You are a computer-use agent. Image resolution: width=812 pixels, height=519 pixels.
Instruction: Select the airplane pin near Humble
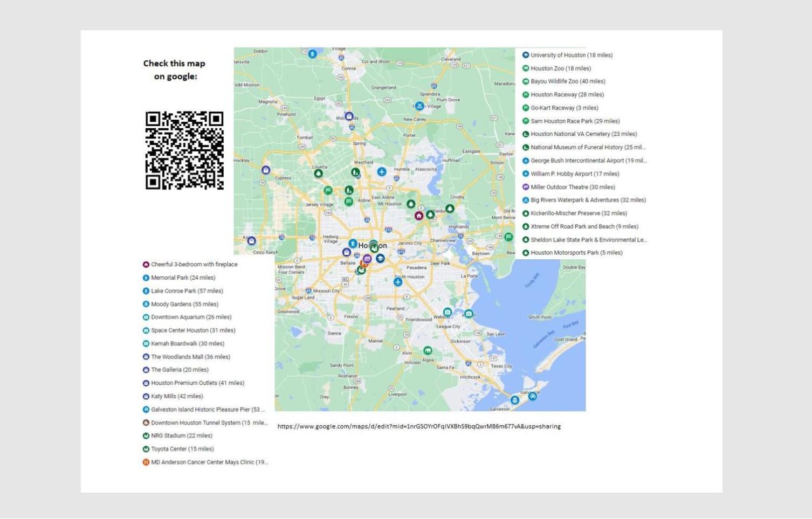[382, 171]
